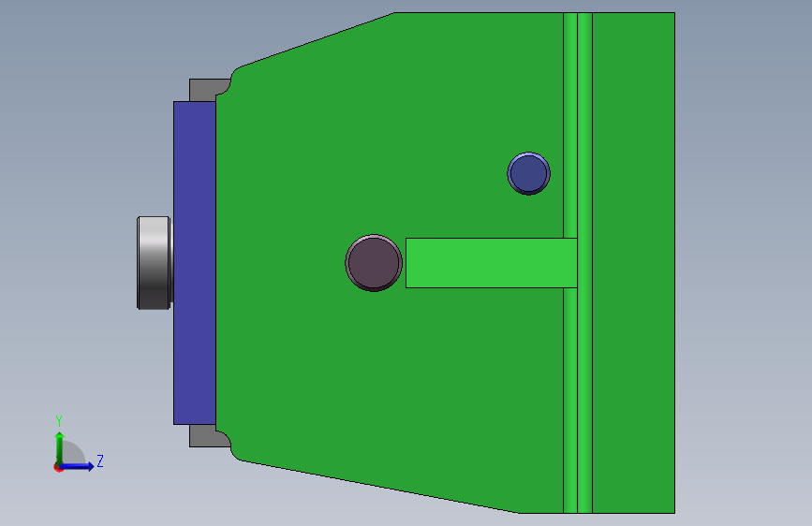Image resolution: width=812 pixels, height=526 pixels.
Task: Click the coordinate triad Y axis arrow
Action: pos(60,449)
